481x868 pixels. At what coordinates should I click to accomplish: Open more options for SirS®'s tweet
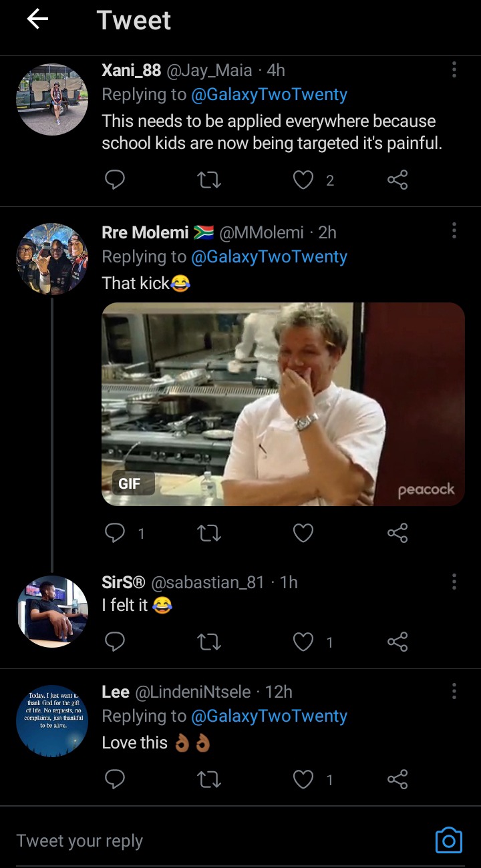click(454, 581)
